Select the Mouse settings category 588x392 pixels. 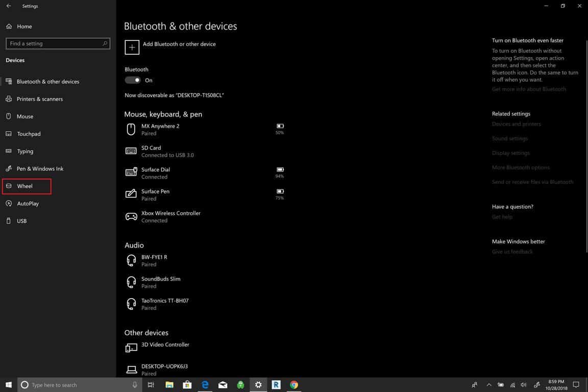24,116
